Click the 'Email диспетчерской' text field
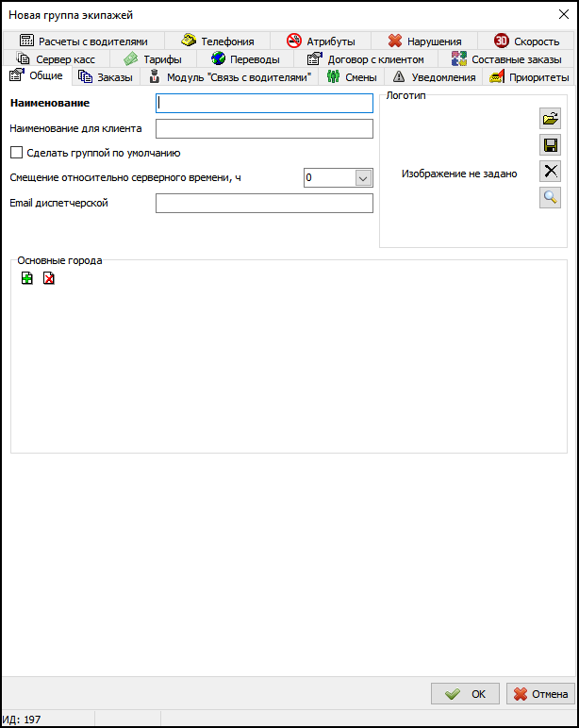This screenshot has height=728, width=579. tap(264, 204)
